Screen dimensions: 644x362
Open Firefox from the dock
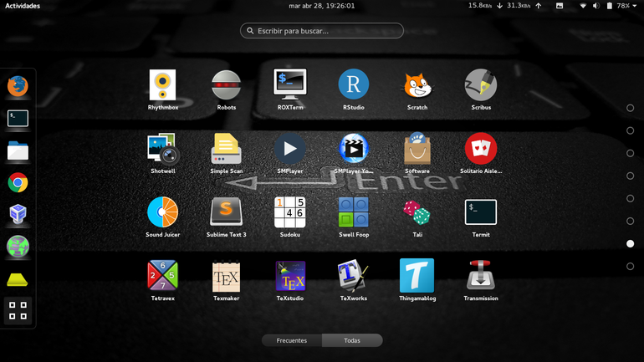[x=18, y=86]
